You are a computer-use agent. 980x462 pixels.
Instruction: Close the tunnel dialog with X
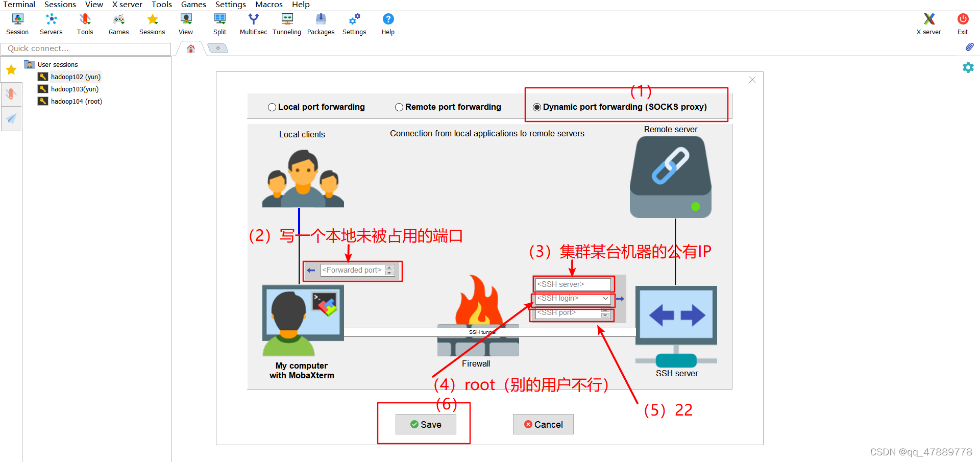point(752,80)
